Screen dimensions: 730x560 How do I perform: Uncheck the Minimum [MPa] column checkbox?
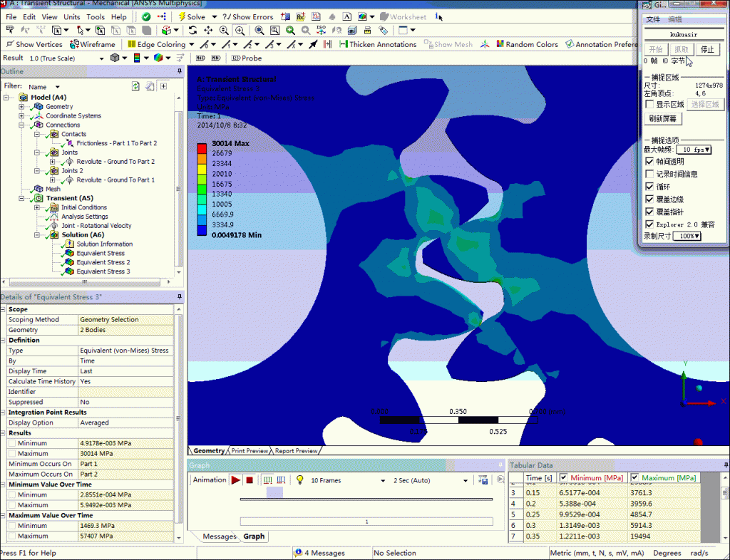[564, 477]
